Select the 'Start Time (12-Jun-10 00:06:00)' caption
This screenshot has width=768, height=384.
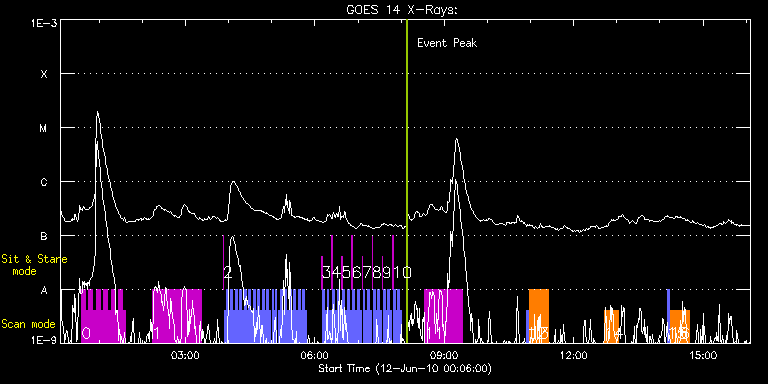(405, 368)
